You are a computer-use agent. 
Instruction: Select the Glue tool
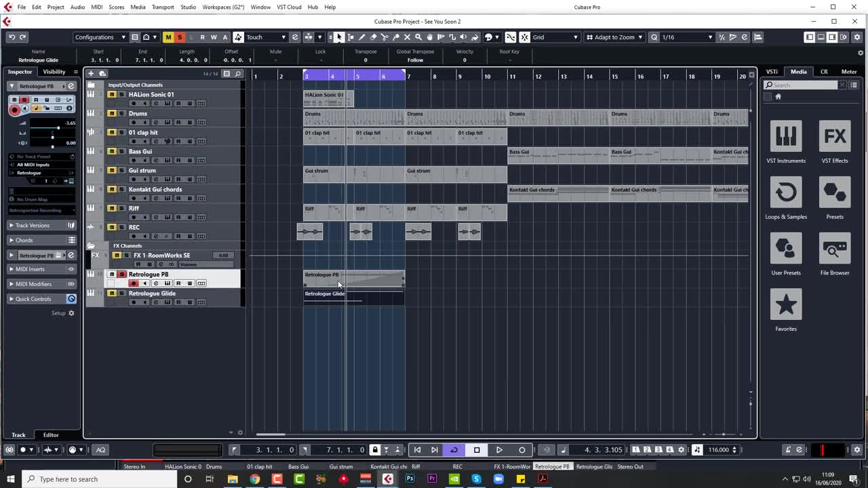pos(396,37)
